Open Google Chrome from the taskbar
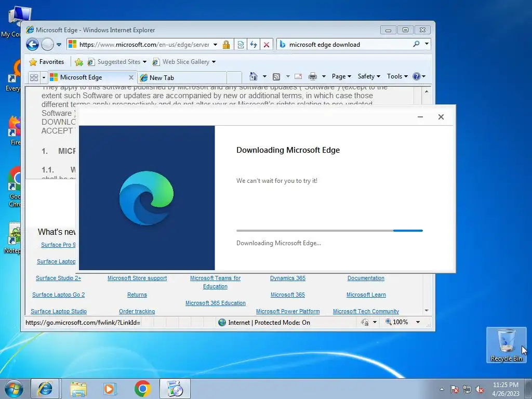Viewport: 532px width, 399px height. 142,389
